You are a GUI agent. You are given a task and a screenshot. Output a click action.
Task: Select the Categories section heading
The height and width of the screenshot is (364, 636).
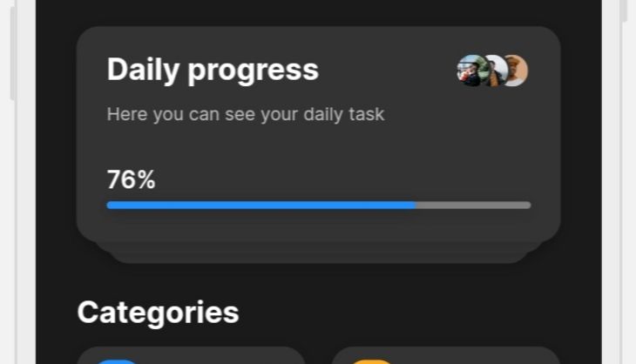159,313
